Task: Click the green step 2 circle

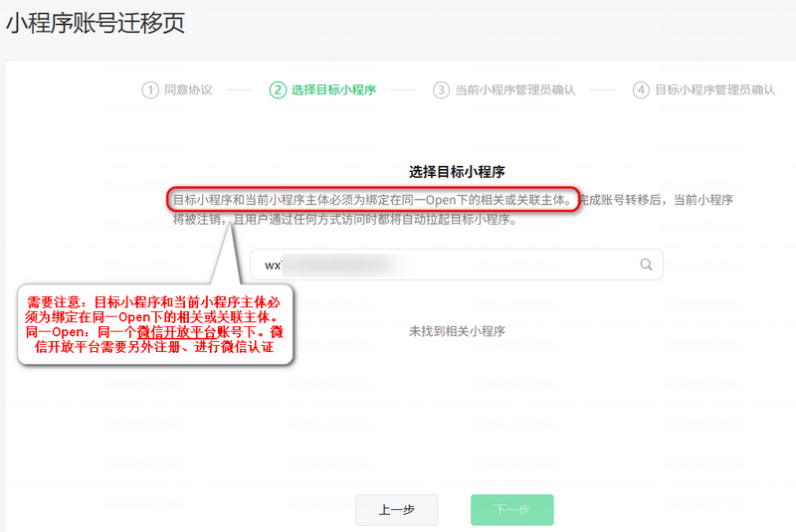Action: tap(278, 89)
